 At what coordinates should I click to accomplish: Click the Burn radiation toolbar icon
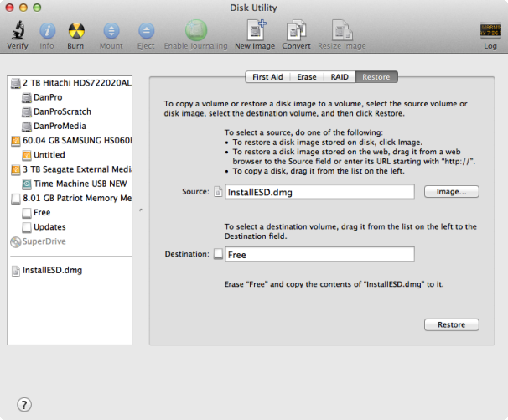(76, 31)
